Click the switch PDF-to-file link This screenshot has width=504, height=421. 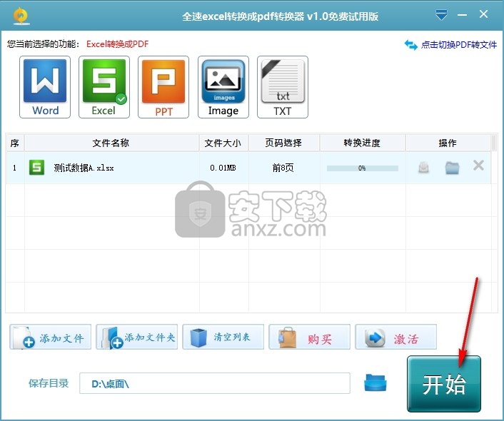click(x=459, y=45)
